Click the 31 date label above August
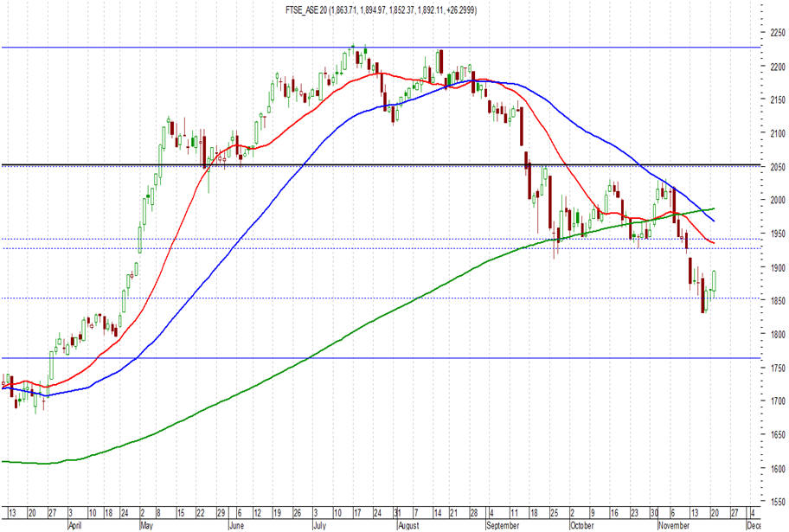Screen dimensions: 789x532 click(397, 513)
